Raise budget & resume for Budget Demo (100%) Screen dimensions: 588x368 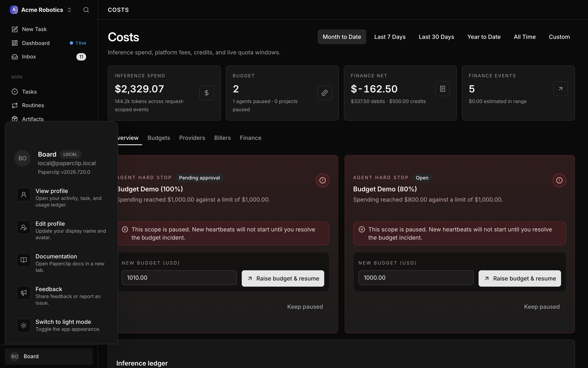[283, 278]
